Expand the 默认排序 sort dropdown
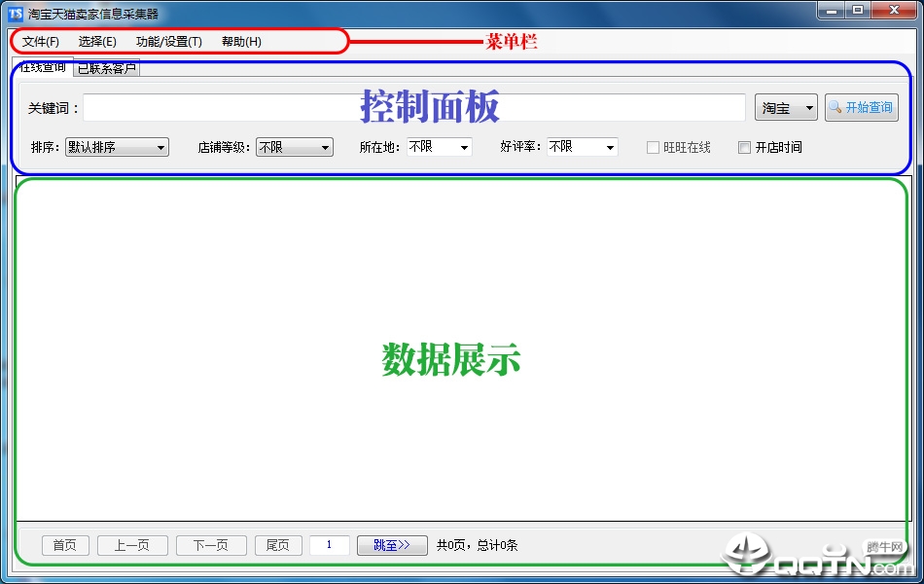This screenshot has width=924, height=584. tap(118, 147)
